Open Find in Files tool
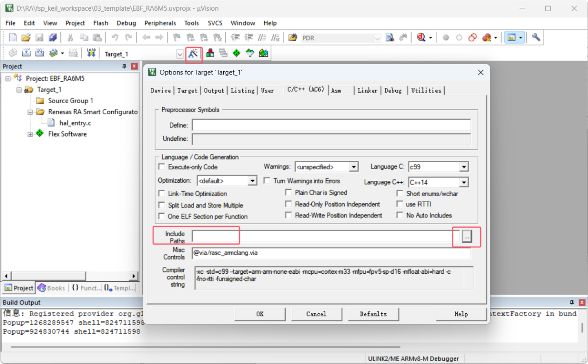The height and width of the screenshot is (364, 588). pos(293,38)
